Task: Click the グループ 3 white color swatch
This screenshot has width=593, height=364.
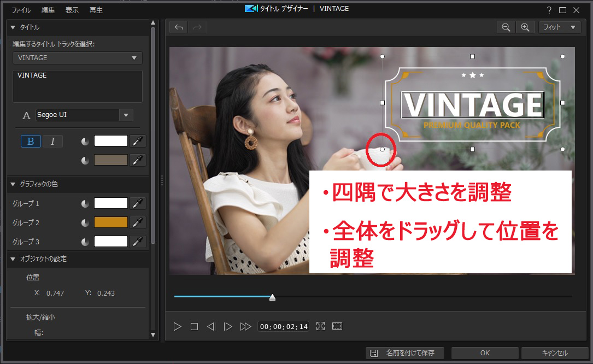Action: pos(111,241)
